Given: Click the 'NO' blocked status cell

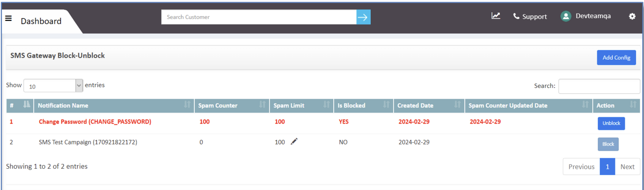Looking at the screenshot, I should click(x=343, y=142).
